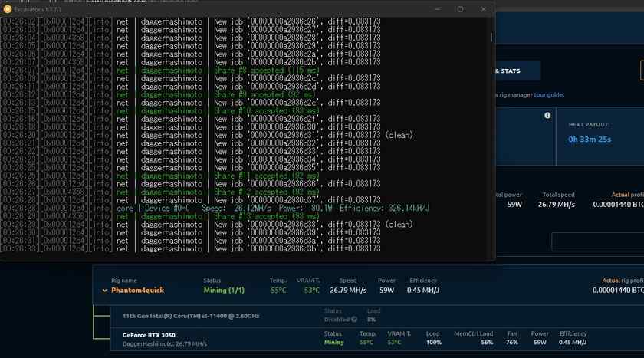Screen dimensions: 644x358
Task: Click the next payout countdown 0h 33m 25s
Action: [x=590, y=140]
